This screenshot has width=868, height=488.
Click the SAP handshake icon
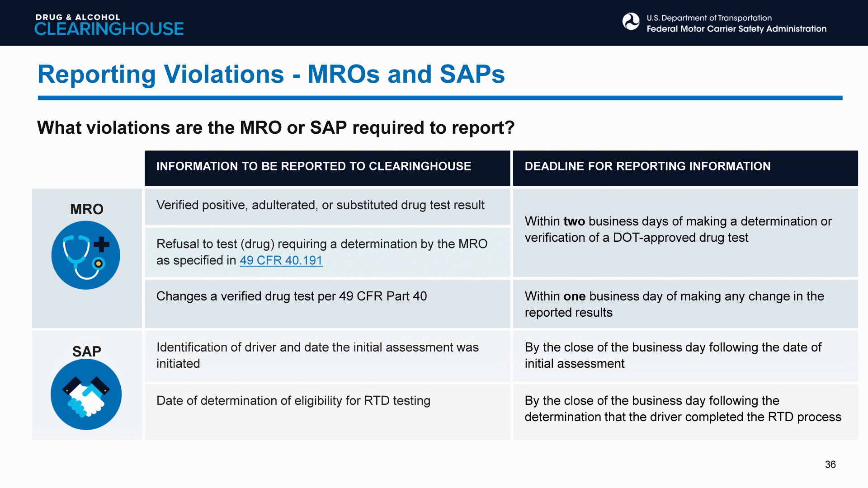(86, 394)
